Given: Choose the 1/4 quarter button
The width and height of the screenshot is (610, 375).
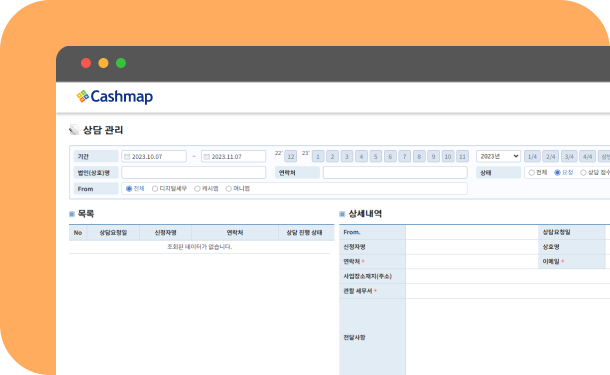Looking at the screenshot, I should point(532,156).
